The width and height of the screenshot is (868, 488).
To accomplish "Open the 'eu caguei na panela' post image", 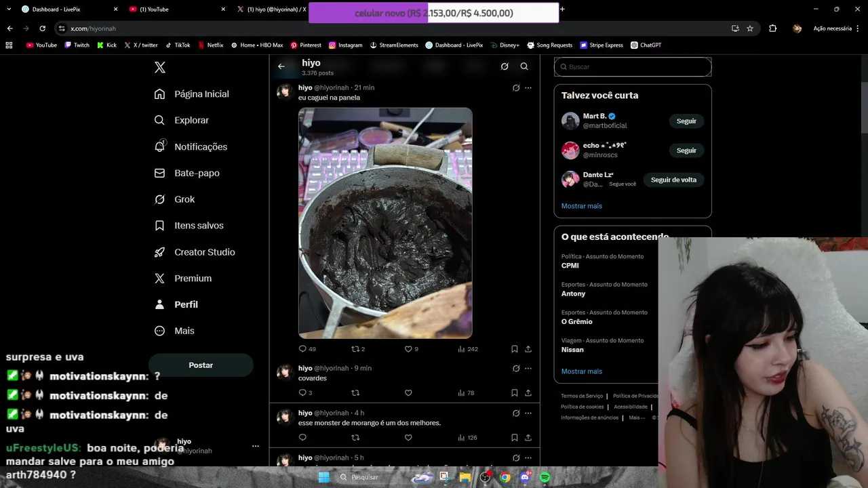I will [x=385, y=223].
